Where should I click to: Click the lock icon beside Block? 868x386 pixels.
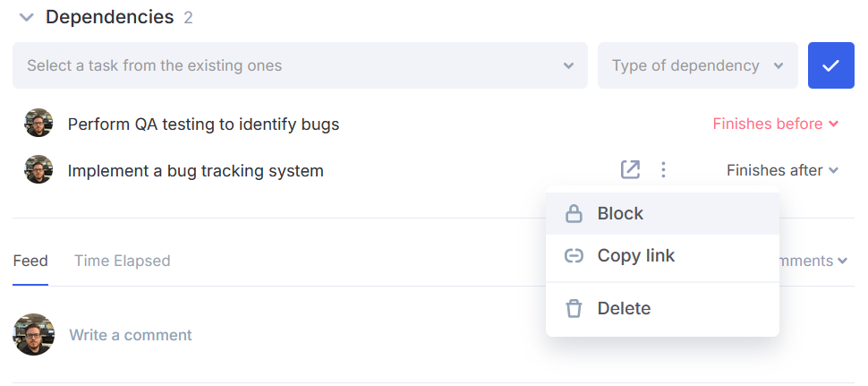click(x=574, y=214)
